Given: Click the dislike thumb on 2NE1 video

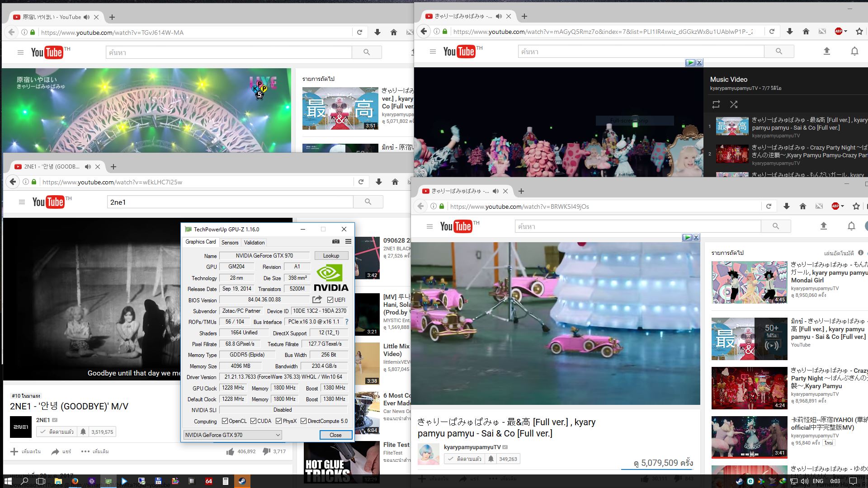Looking at the screenshot, I should point(266,451).
